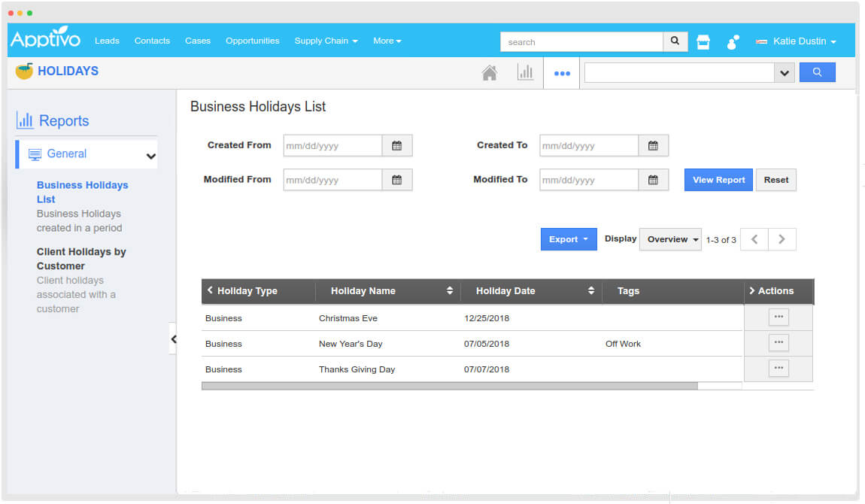The height and width of the screenshot is (504, 865).
Task: Collapse the General reports section
Action: pos(151,156)
